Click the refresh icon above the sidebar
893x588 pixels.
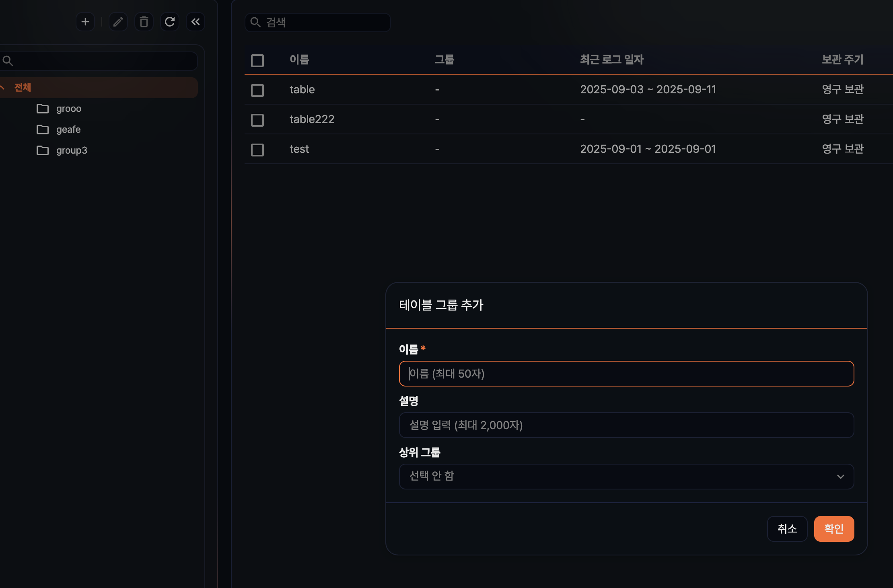click(x=170, y=22)
